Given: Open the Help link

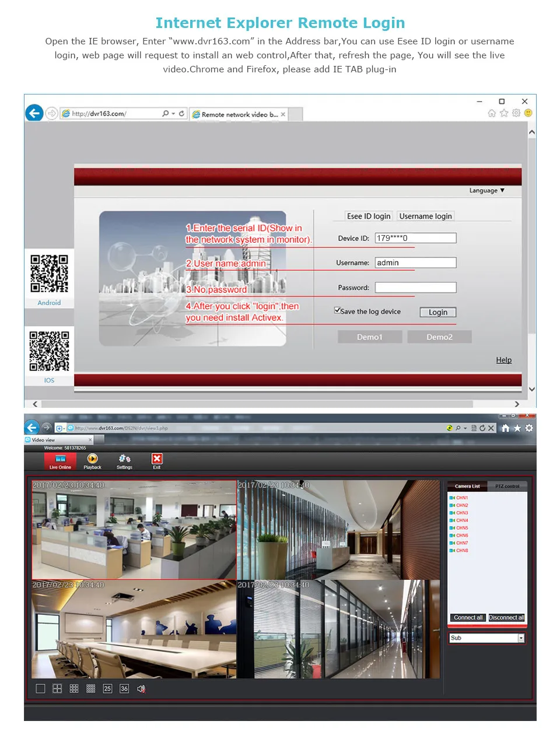Looking at the screenshot, I should (x=504, y=360).
